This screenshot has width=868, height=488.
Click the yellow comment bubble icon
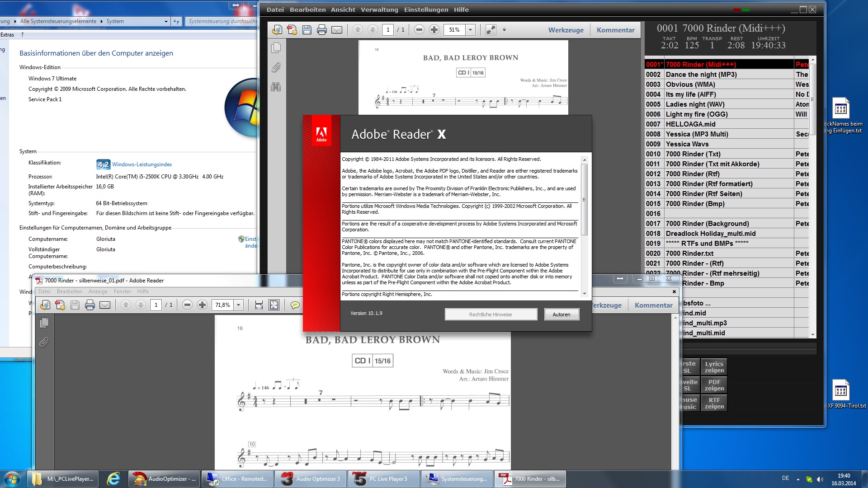click(x=295, y=305)
